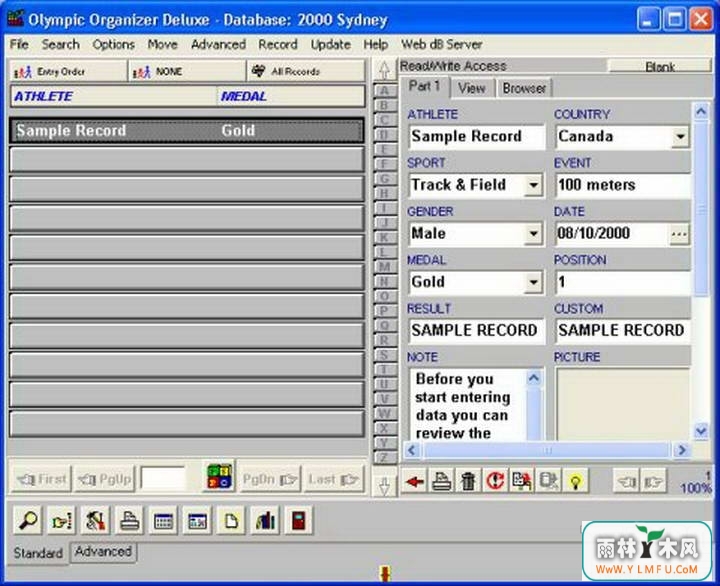Click the colorful four-square icon
The width and height of the screenshot is (720, 586).
click(219, 476)
